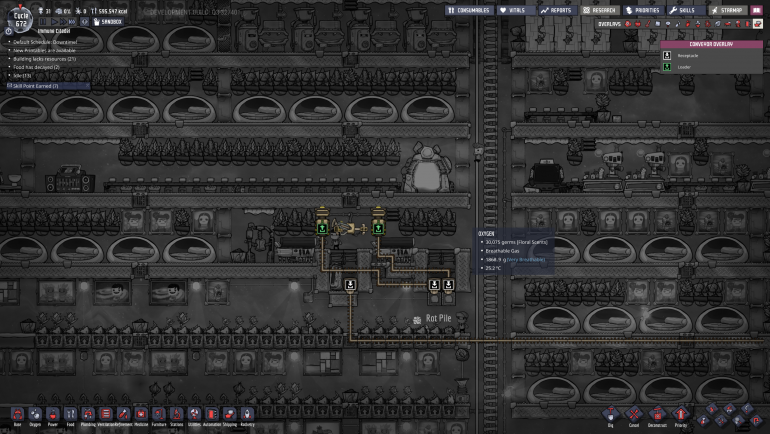Open the Refinement build category
This screenshot has height=434, width=770.
tap(124, 415)
